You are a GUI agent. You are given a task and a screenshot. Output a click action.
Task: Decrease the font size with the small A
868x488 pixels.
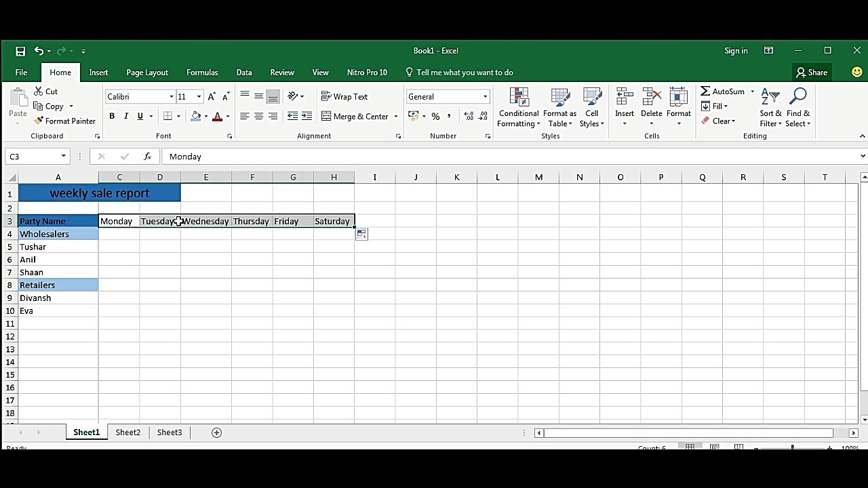point(226,97)
